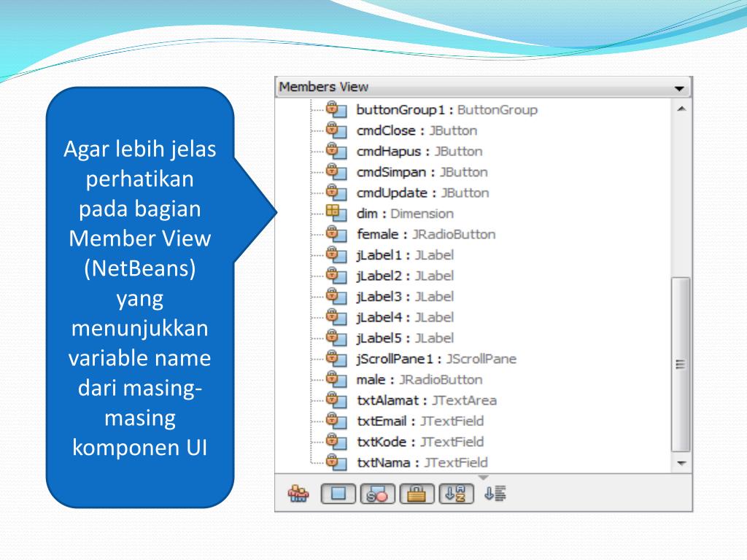
Task: Select the cmdHapus : JButton member
Action: click(419, 152)
